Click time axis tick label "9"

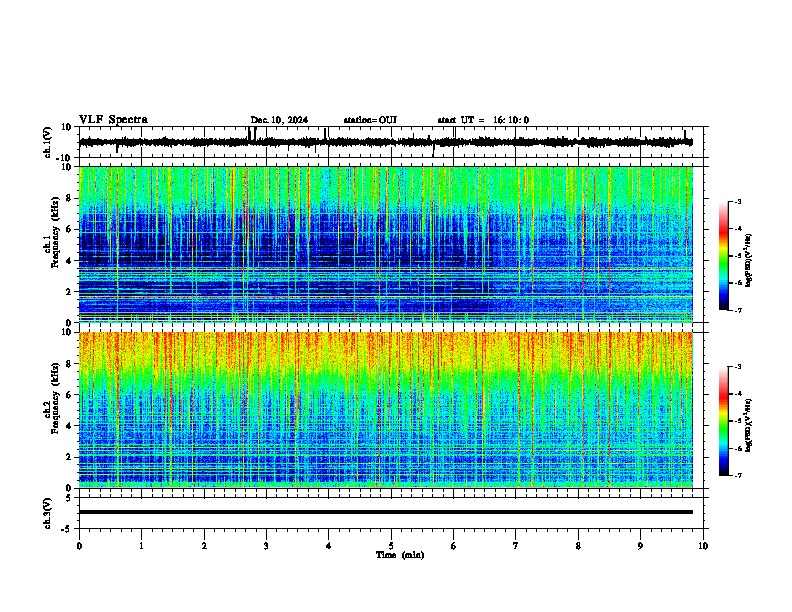click(x=640, y=546)
